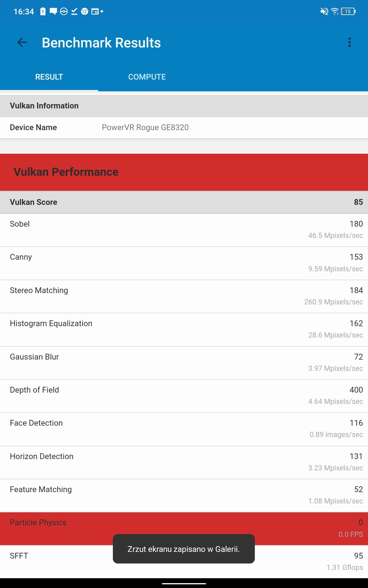
Task: Tap the Wi-Fi status icon
Action: [335, 12]
